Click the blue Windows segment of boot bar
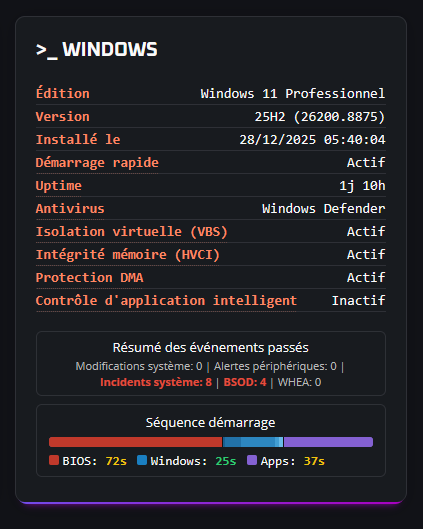This screenshot has height=529, width=423. click(x=253, y=442)
